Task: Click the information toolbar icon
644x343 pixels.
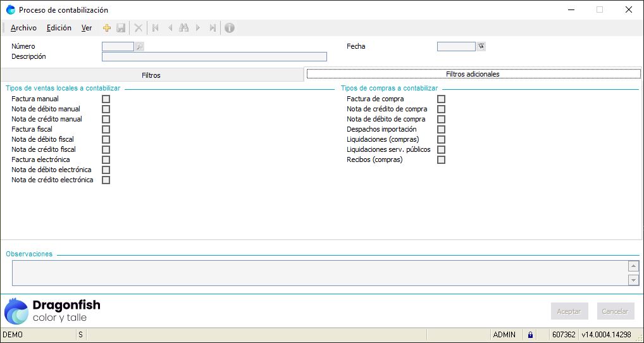Action: click(x=230, y=28)
